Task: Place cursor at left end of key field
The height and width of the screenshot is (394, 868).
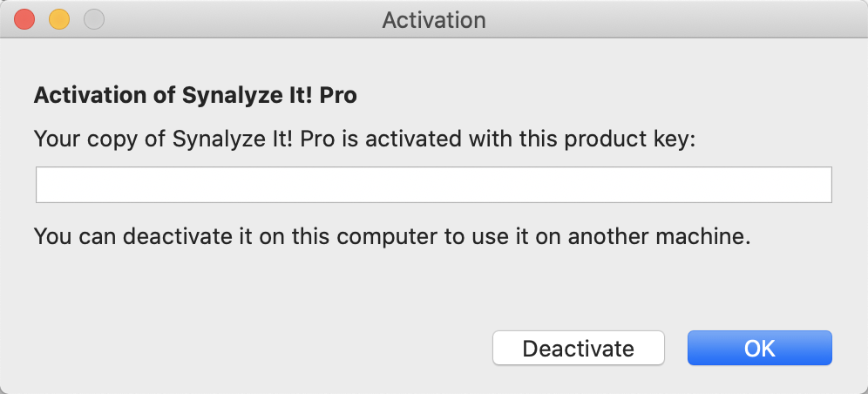Action: click(x=44, y=186)
